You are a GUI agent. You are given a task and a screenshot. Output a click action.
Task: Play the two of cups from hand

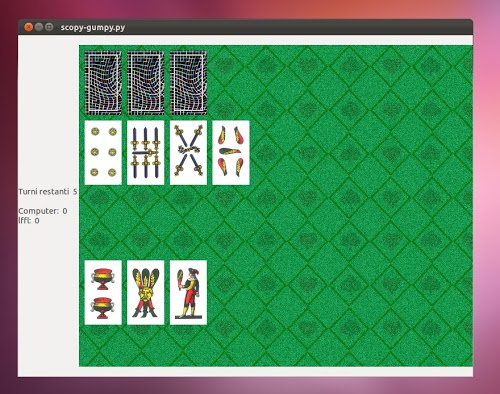(x=103, y=292)
